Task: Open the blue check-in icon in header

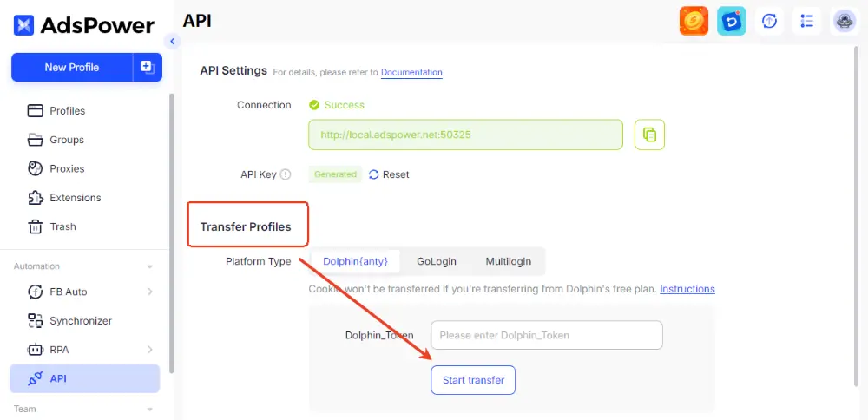Action: pyautogui.click(x=731, y=21)
